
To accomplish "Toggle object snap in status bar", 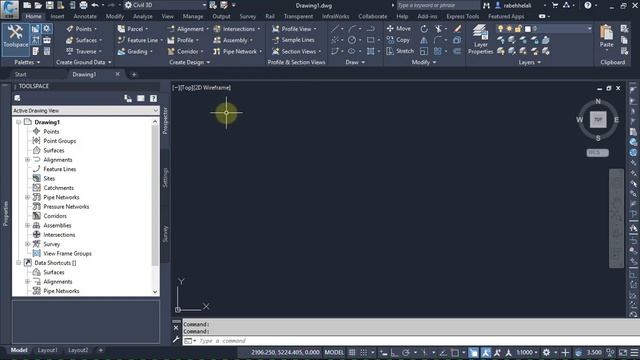I will [x=455, y=352].
